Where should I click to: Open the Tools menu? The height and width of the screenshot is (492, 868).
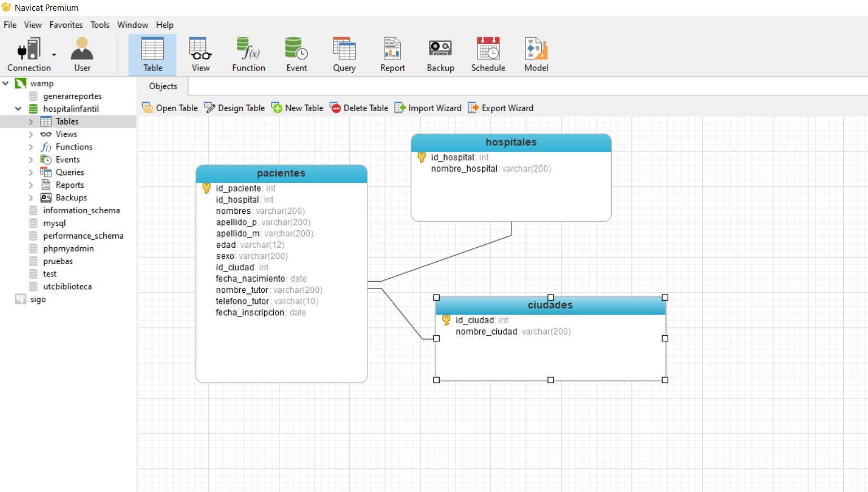click(x=100, y=25)
